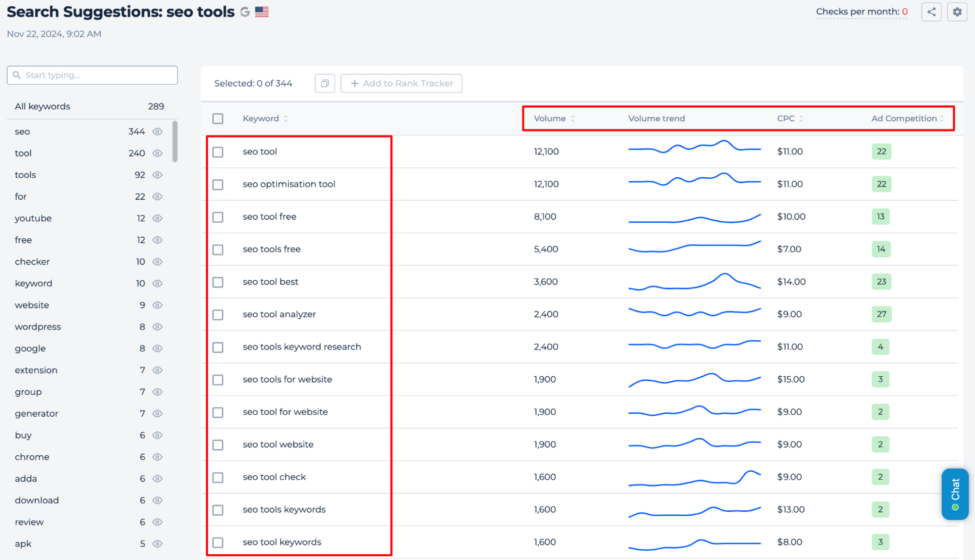Click Add to Rank Tracker button
975x560 pixels.
(401, 83)
